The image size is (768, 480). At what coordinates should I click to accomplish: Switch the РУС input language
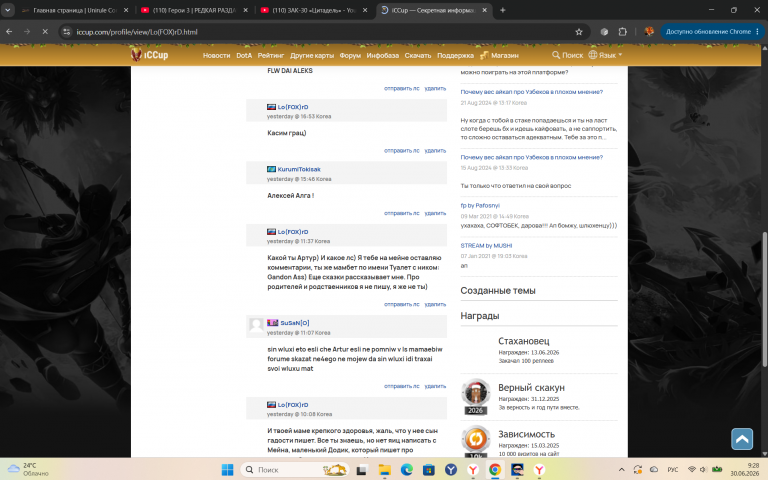[672, 470]
